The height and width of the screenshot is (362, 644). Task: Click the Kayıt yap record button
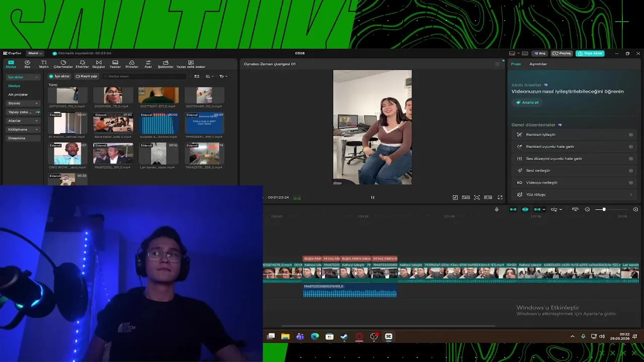coord(86,76)
